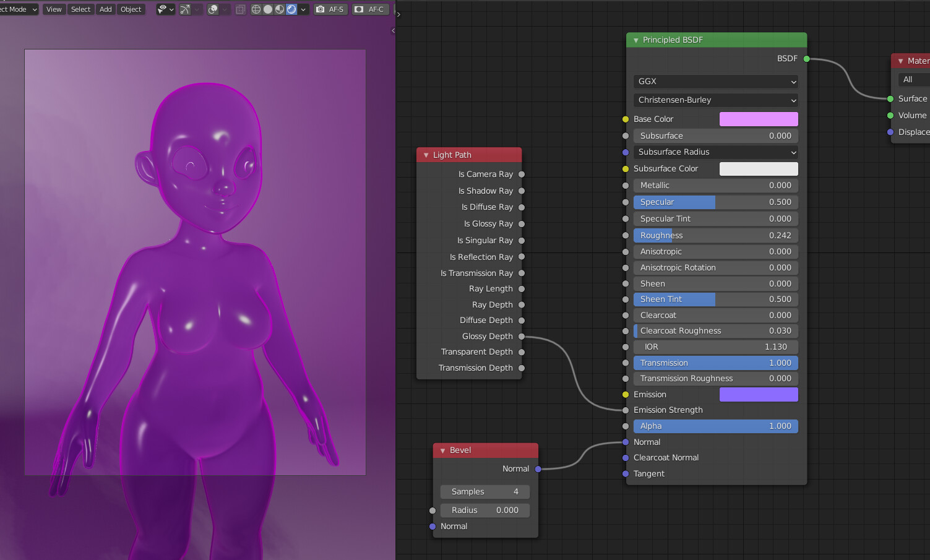The width and height of the screenshot is (930, 560).
Task: Collapse the Material Output node
Action: pos(900,61)
